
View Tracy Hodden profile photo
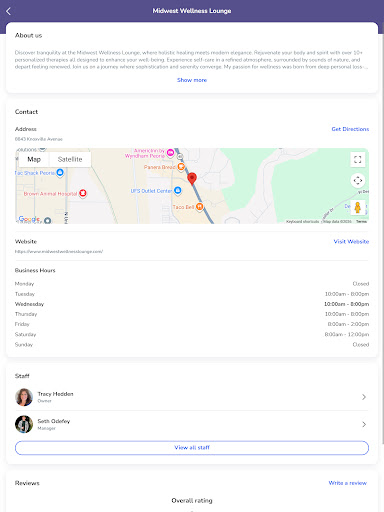[24, 397]
